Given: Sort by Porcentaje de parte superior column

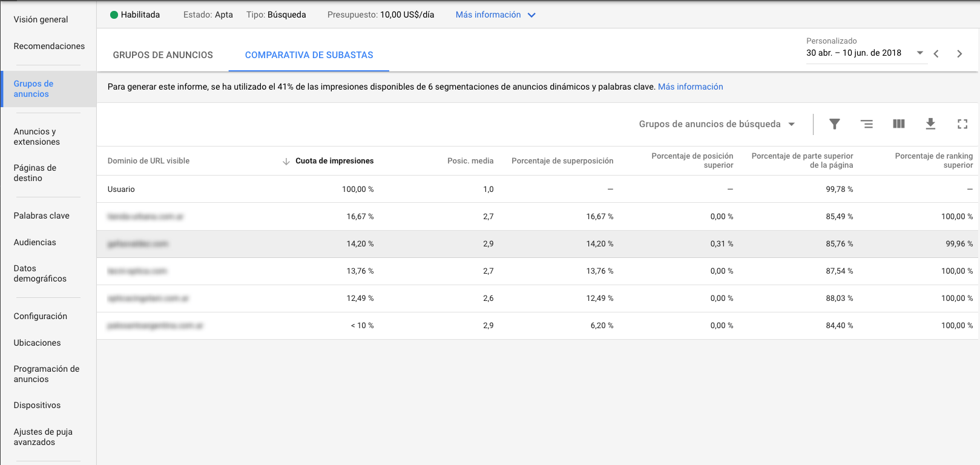Looking at the screenshot, I should pyautogui.click(x=803, y=160).
